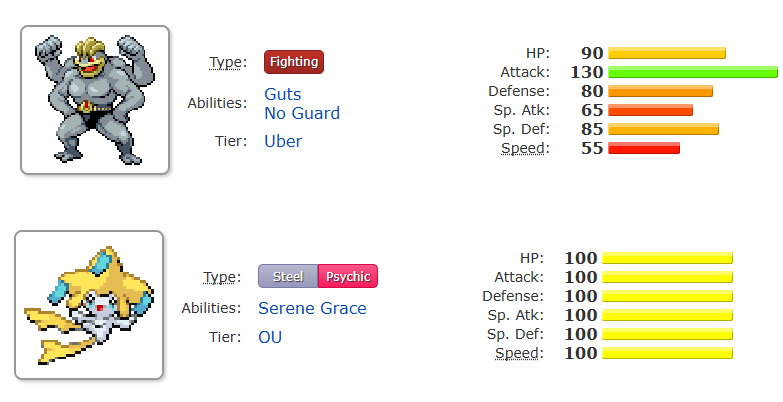Screen dimensions: 783x402
Task: Open the Guts ability link
Action: pyautogui.click(x=283, y=94)
